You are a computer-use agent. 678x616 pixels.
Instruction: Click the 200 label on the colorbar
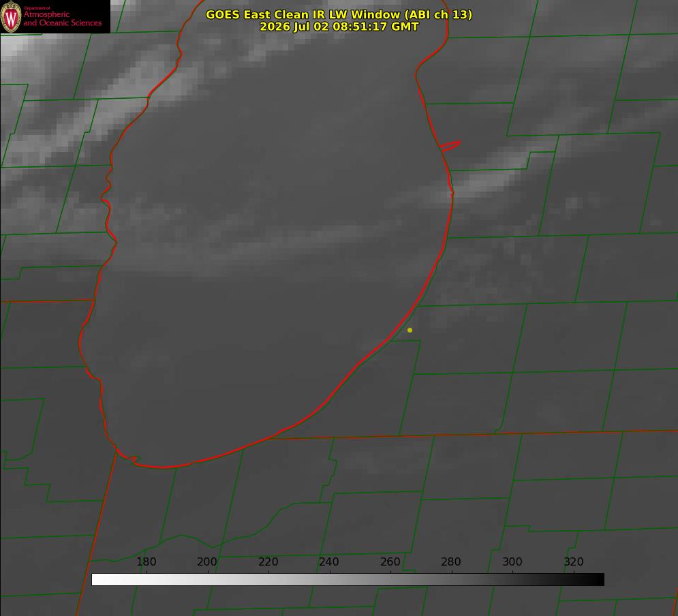tap(207, 561)
